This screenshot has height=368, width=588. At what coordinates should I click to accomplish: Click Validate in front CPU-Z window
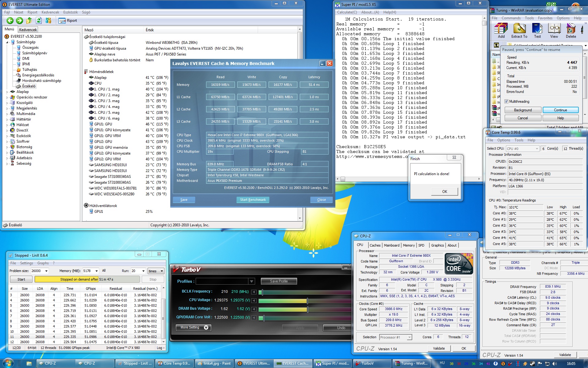[439, 348]
